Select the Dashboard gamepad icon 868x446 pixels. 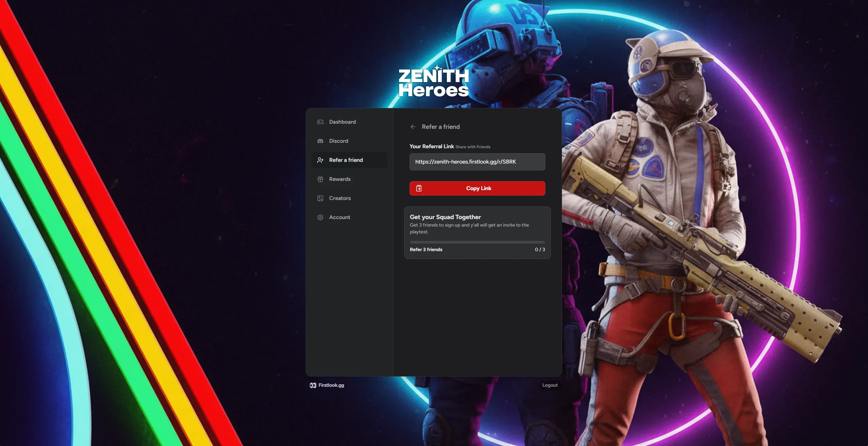pyautogui.click(x=320, y=122)
